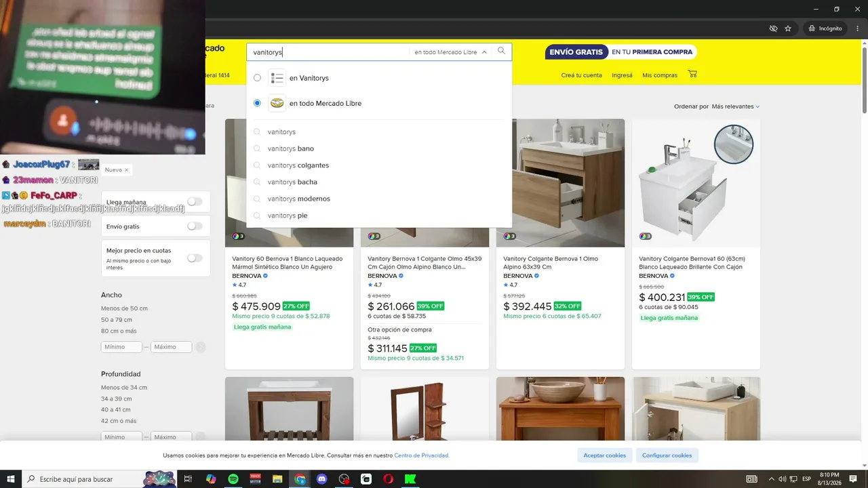
Task: Click the blocked tracking eye icon in address bar
Action: 773,28
